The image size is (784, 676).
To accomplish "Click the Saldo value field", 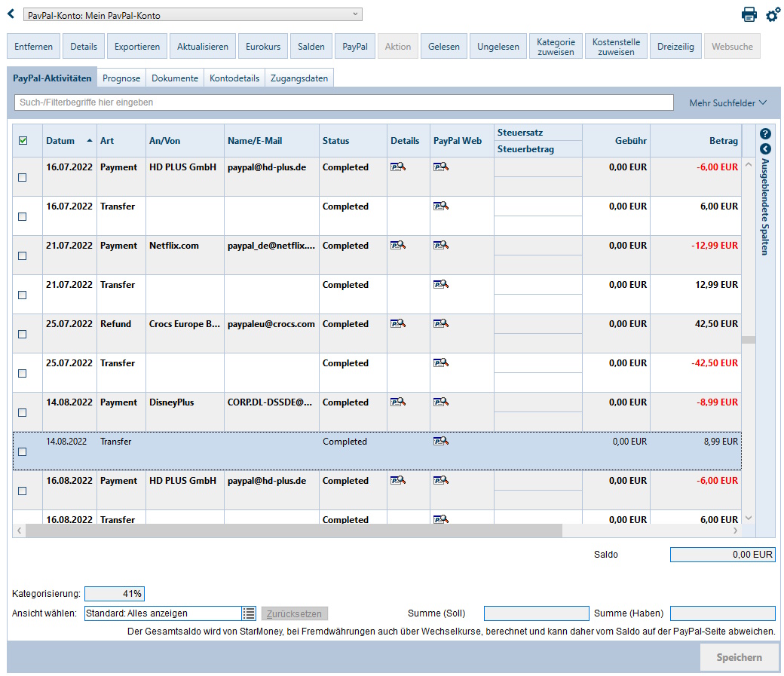I will point(722,554).
